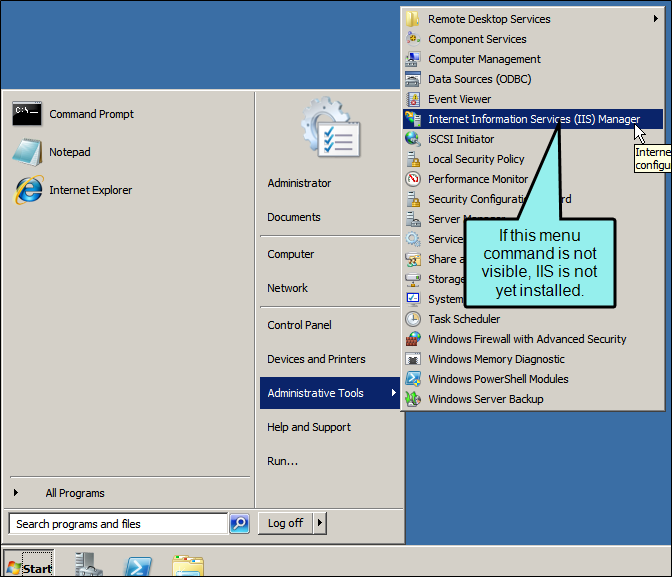Open Server Manager from the taskbar
672x577 pixels.
(88, 564)
